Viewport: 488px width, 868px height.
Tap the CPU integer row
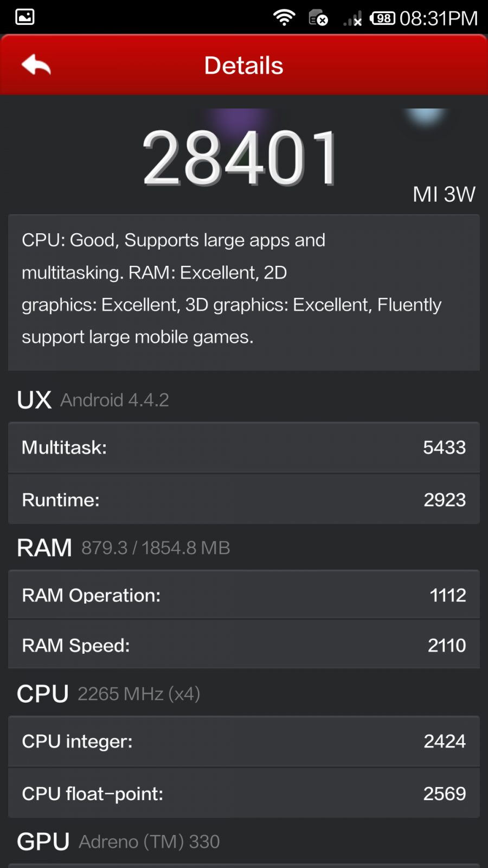point(243,741)
